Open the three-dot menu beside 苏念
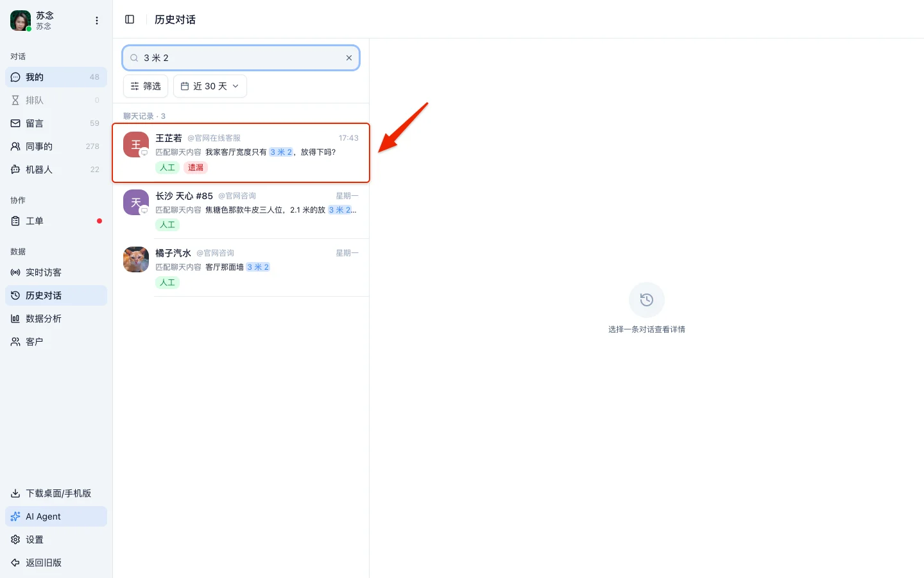Viewport: 924px width, 578px height. tap(97, 21)
